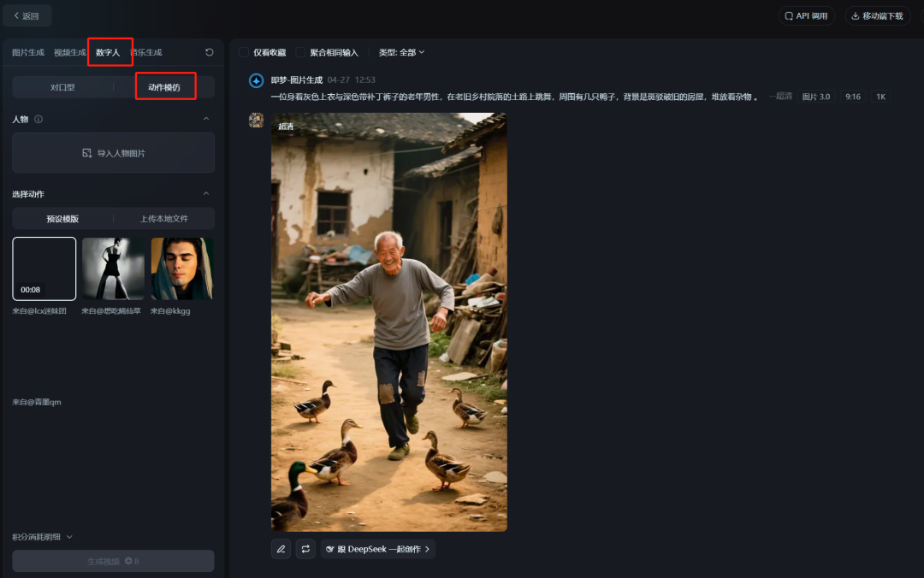Viewport: 924px width, 578px height.
Task: Click the 返回 back button
Action: click(27, 15)
